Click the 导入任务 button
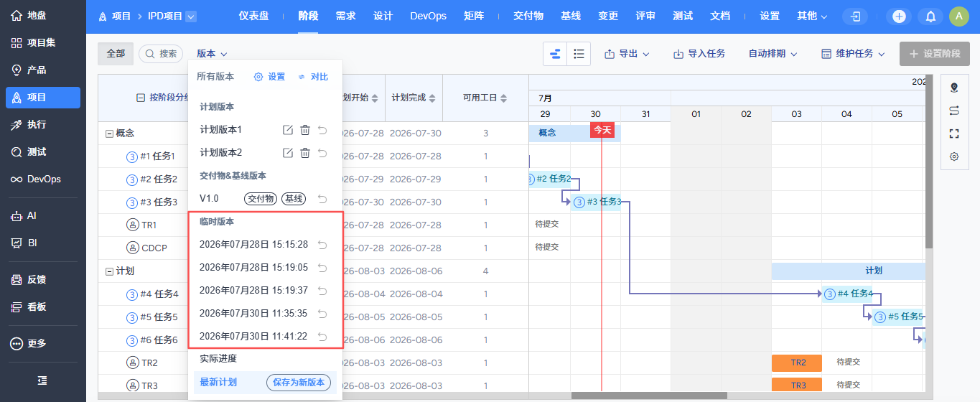The height and width of the screenshot is (402, 980). 699,54
